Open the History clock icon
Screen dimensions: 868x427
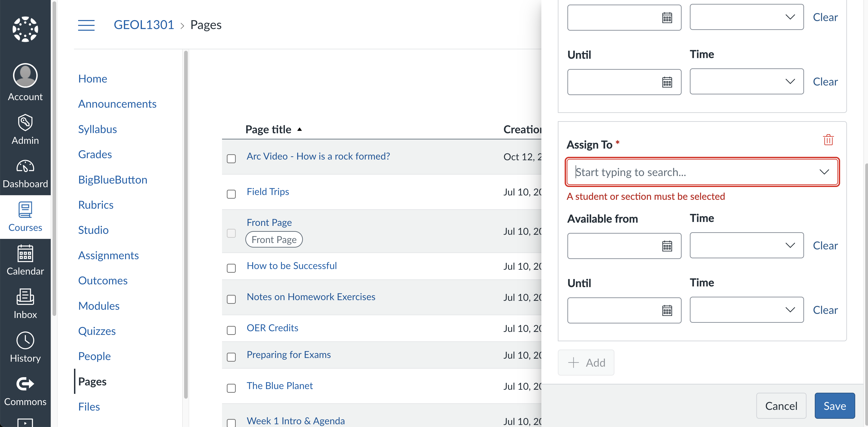(25, 340)
